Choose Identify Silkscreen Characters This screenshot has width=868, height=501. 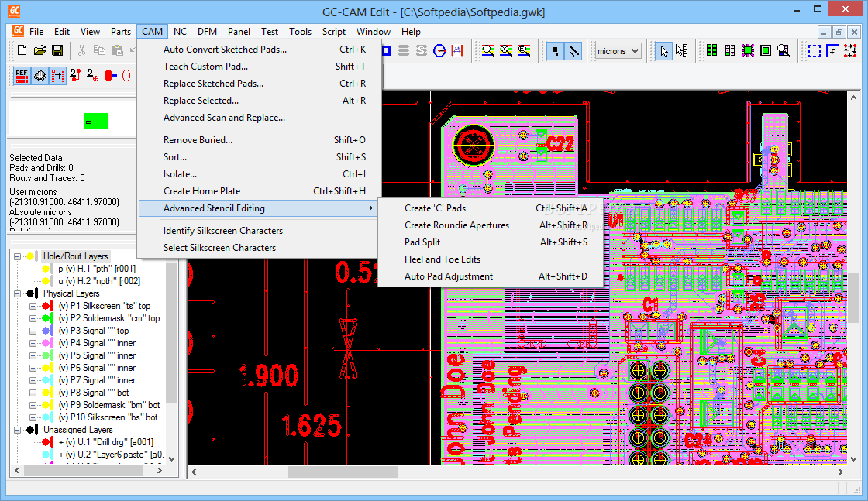click(260, 231)
